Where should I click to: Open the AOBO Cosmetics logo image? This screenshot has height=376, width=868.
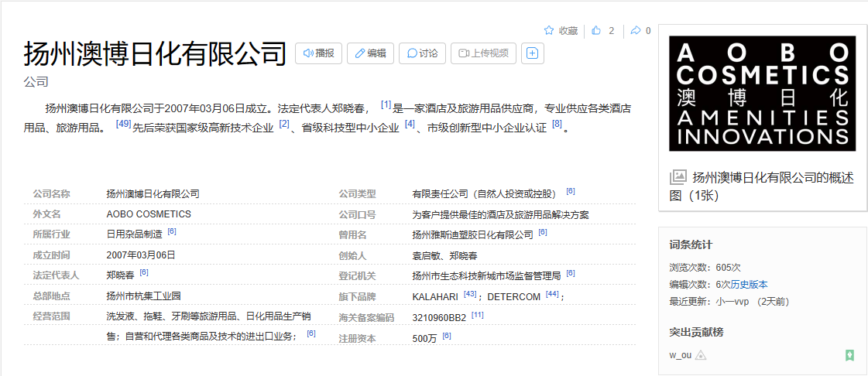pyautogui.click(x=762, y=94)
